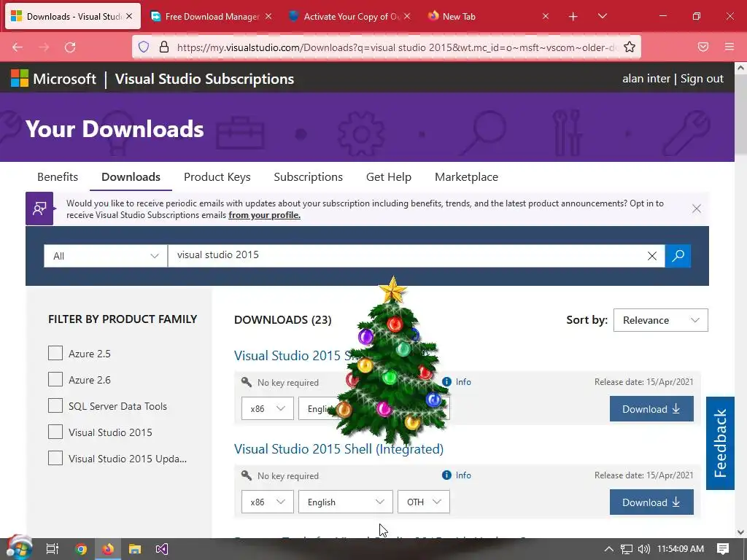
Task: Open the notification center icon
Action: [x=723, y=549]
